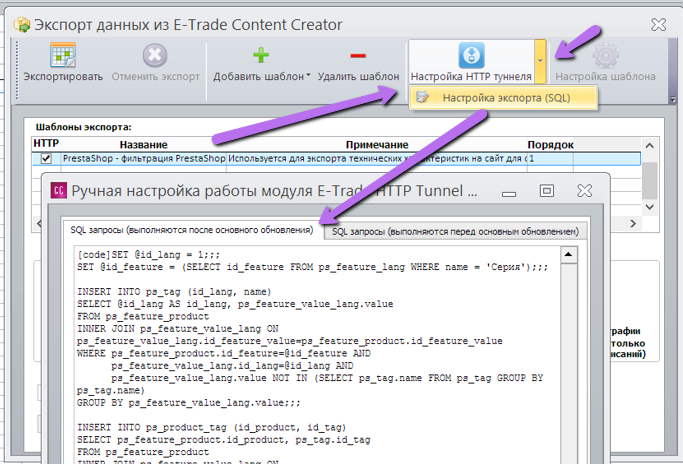Select Настройка экспорта (SQL) menu item
This screenshot has width=683, height=464.
pyautogui.click(x=504, y=98)
